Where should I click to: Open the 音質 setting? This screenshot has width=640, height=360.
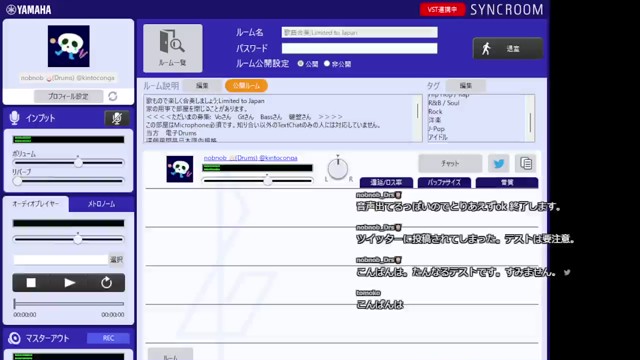507,182
